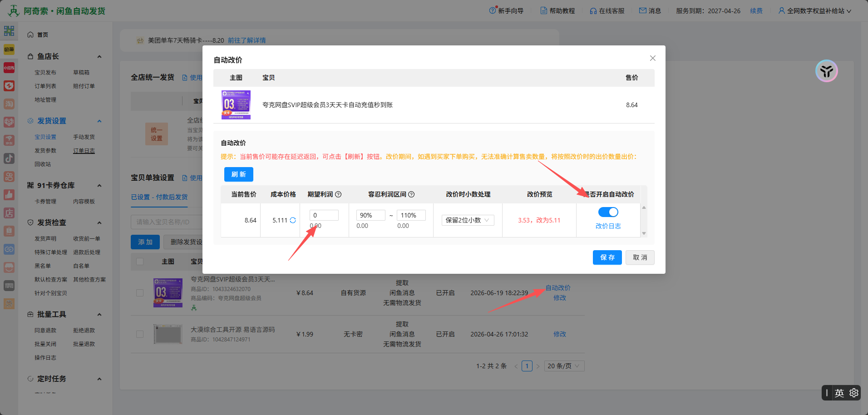Open the 全网数字权益补给站 account dropdown
The image size is (868, 415).
coord(815,11)
